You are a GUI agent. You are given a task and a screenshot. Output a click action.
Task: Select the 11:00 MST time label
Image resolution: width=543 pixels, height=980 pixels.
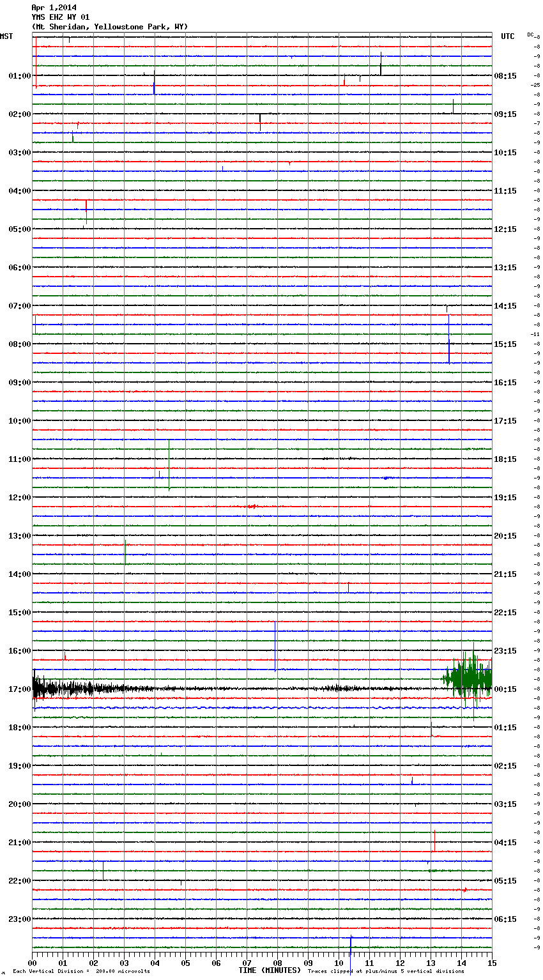pos(20,459)
